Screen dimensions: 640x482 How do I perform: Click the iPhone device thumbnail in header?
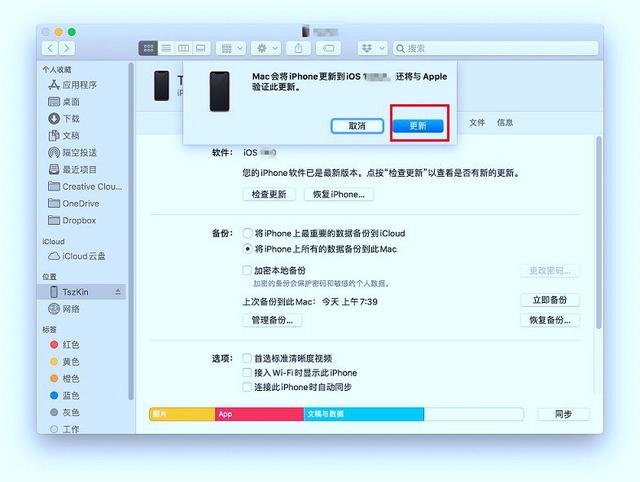tap(162, 86)
